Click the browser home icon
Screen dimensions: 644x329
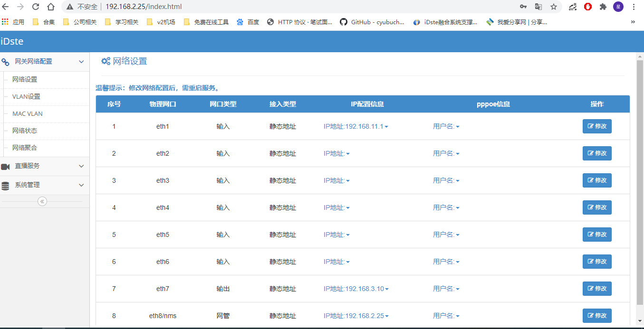tap(51, 7)
